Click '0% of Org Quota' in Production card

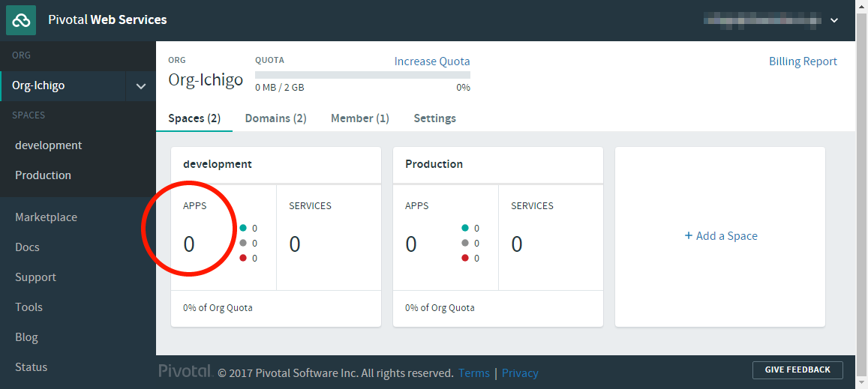pos(440,307)
